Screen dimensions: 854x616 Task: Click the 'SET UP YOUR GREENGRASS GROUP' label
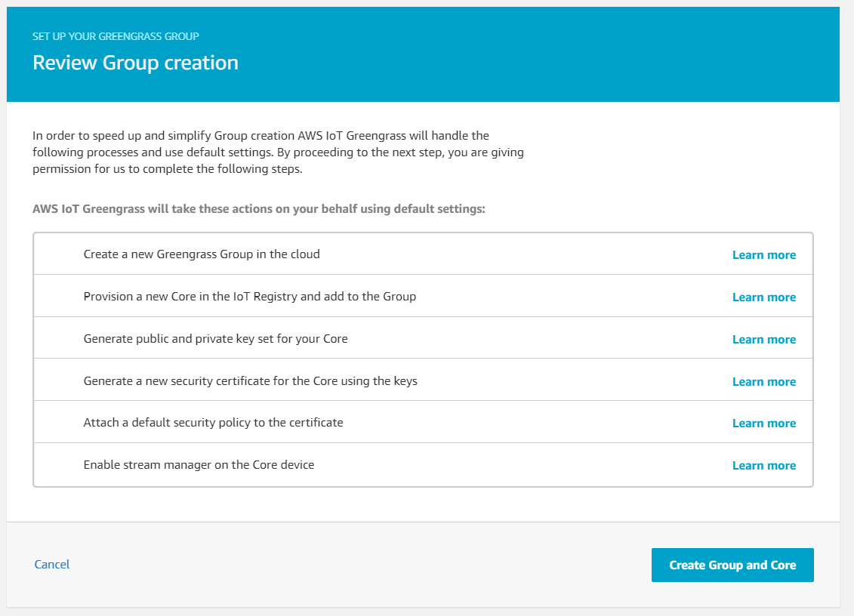tap(116, 36)
